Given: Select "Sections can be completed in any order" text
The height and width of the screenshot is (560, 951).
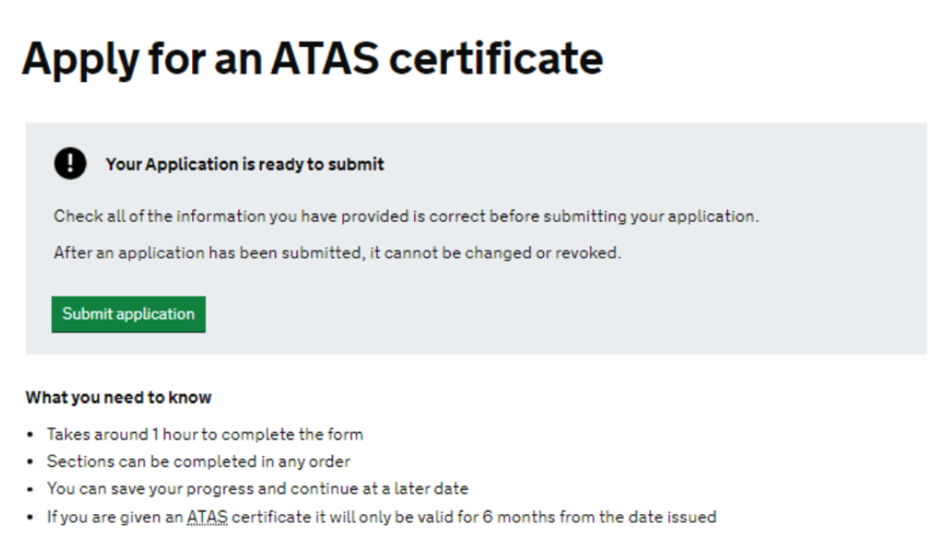Looking at the screenshot, I should [x=198, y=461].
